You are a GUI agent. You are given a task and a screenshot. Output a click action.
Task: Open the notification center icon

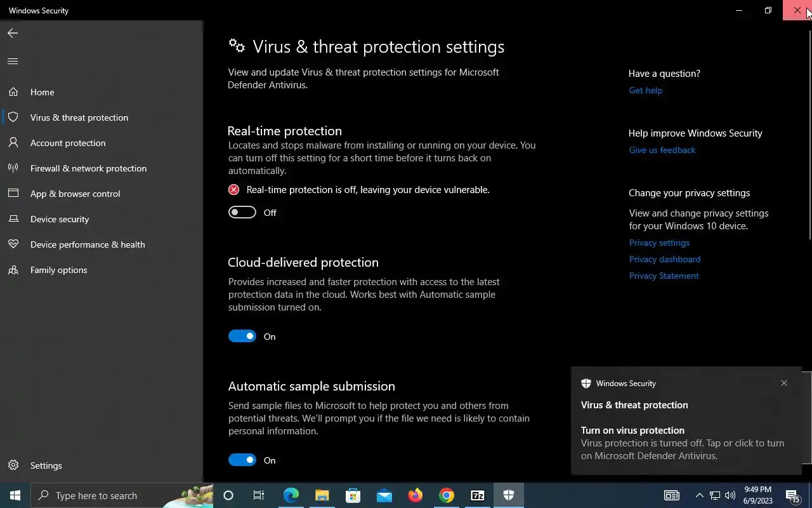pyautogui.click(x=792, y=495)
